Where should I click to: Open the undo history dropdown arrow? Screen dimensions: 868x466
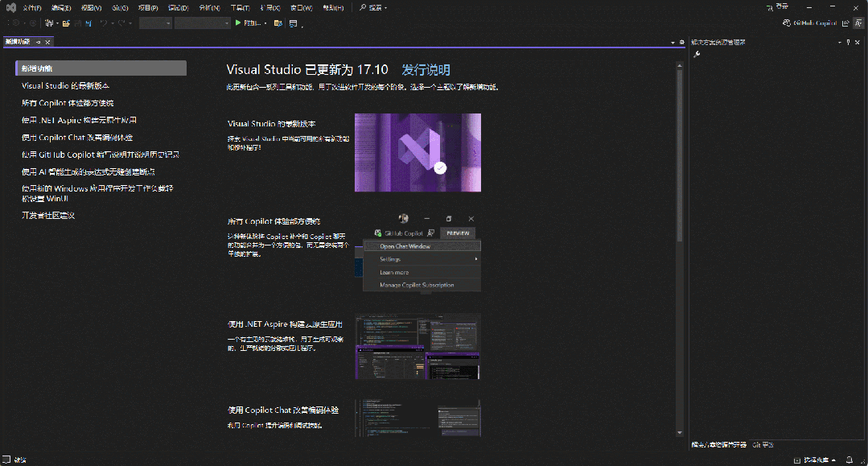click(113, 23)
